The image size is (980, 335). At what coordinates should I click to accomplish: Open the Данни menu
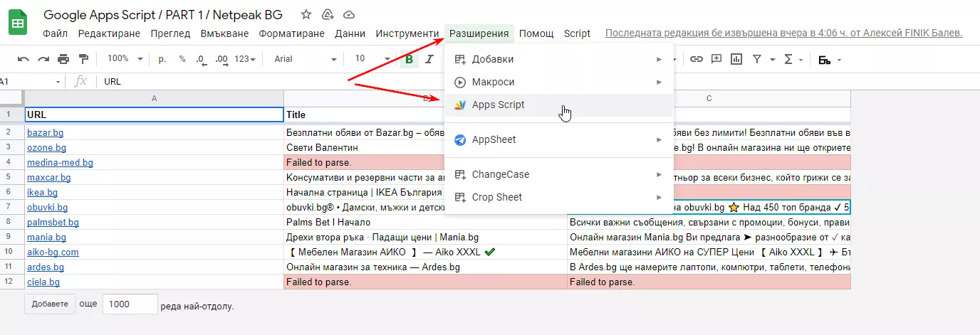350,33
